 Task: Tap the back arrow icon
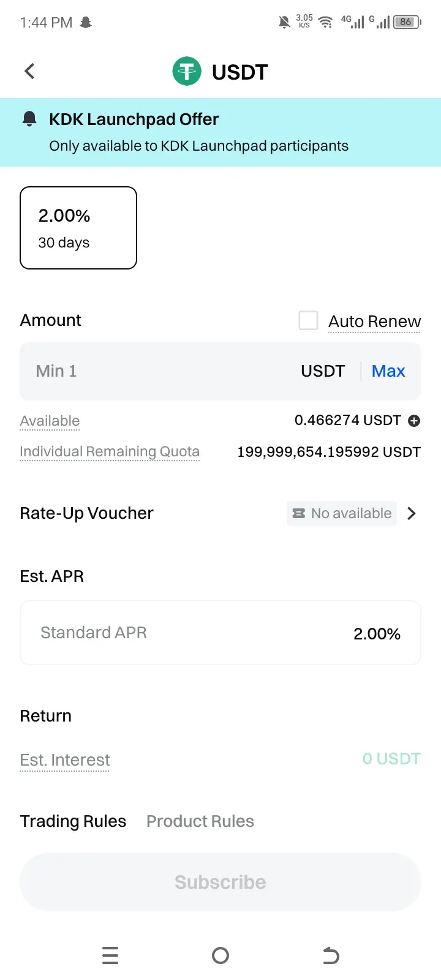29,72
